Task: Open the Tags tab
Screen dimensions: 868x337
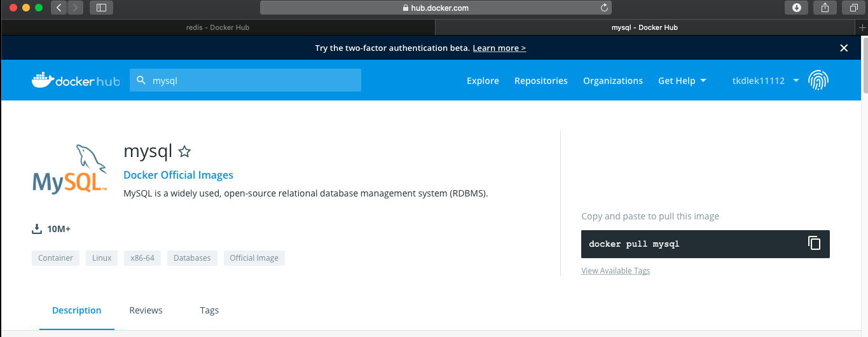Action: pos(209,310)
